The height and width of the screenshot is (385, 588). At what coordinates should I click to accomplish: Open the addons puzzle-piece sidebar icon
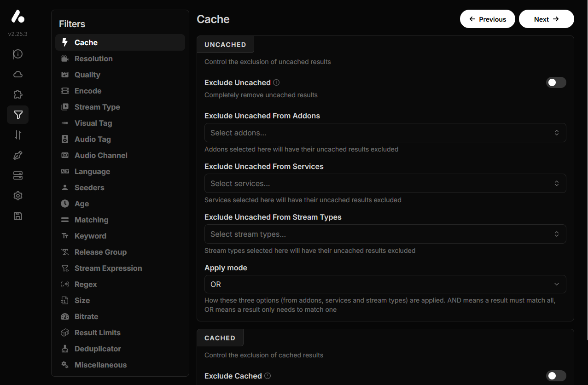click(x=17, y=94)
